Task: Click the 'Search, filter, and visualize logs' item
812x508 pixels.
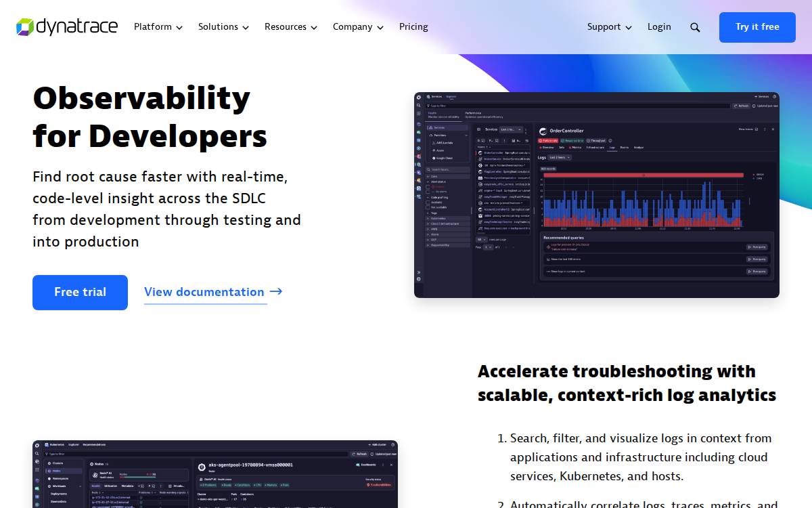Action: (641, 457)
